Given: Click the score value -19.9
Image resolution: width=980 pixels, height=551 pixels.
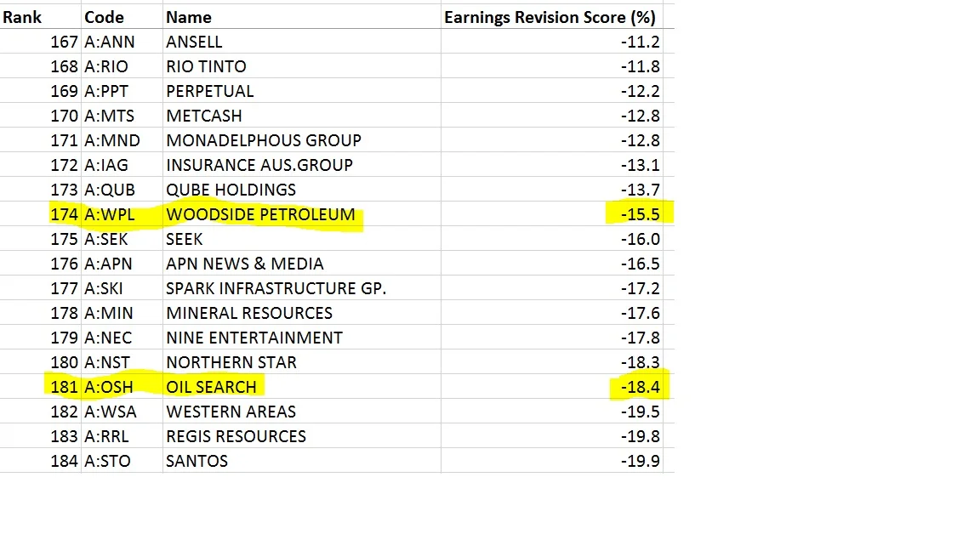Looking at the screenshot, I should point(640,461).
